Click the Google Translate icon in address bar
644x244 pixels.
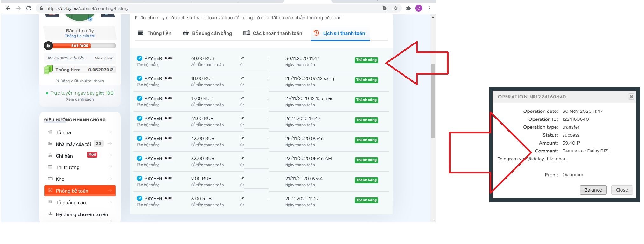(x=386, y=9)
